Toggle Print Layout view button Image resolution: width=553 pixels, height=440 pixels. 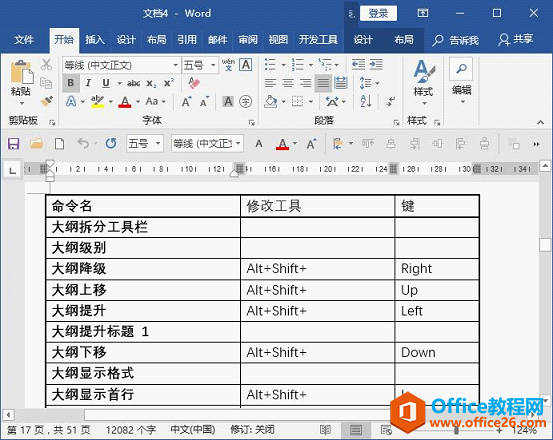click(x=356, y=430)
